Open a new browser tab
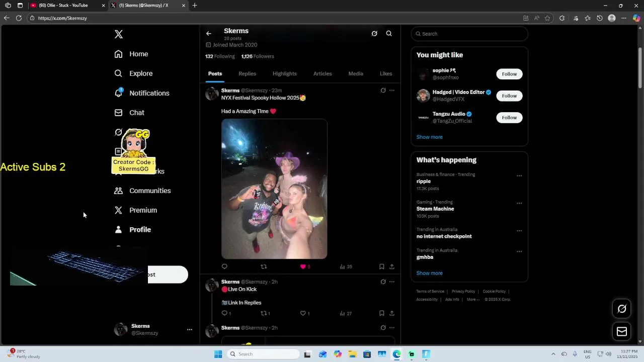 point(195,6)
